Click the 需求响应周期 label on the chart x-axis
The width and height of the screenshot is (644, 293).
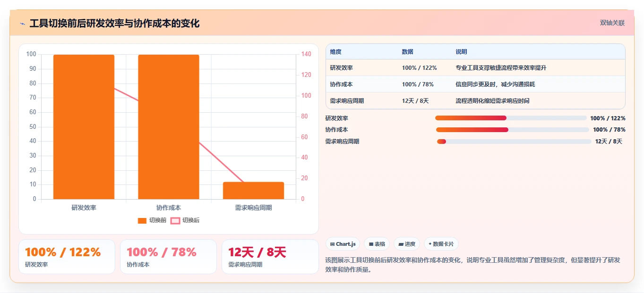click(254, 208)
